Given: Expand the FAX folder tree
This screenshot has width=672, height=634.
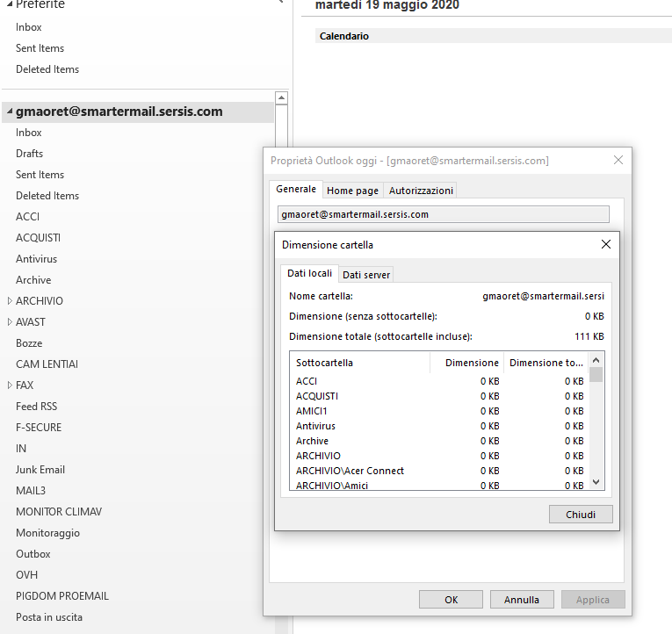Looking at the screenshot, I should (10, 385).
